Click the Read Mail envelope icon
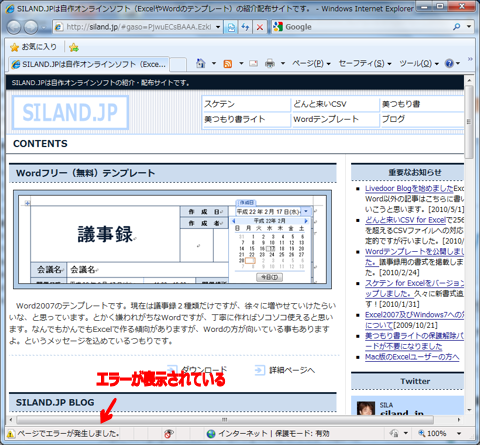This screenshot has width=480, height=445. 253,63
